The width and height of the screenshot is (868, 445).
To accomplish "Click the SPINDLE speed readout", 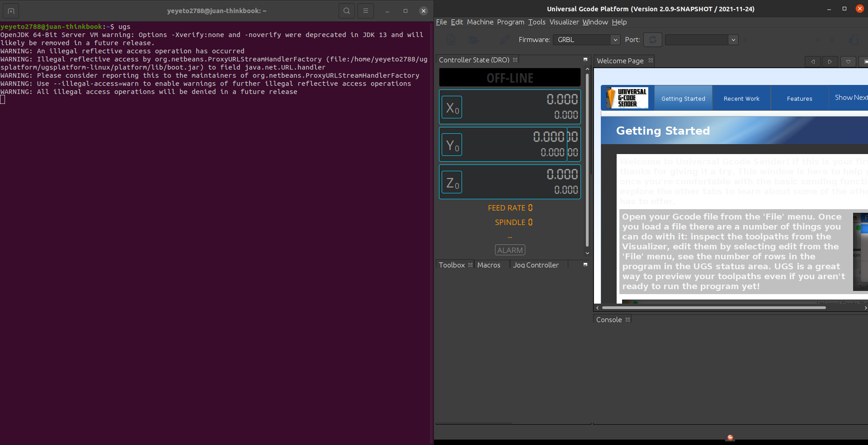I will [x=514, y=222].
